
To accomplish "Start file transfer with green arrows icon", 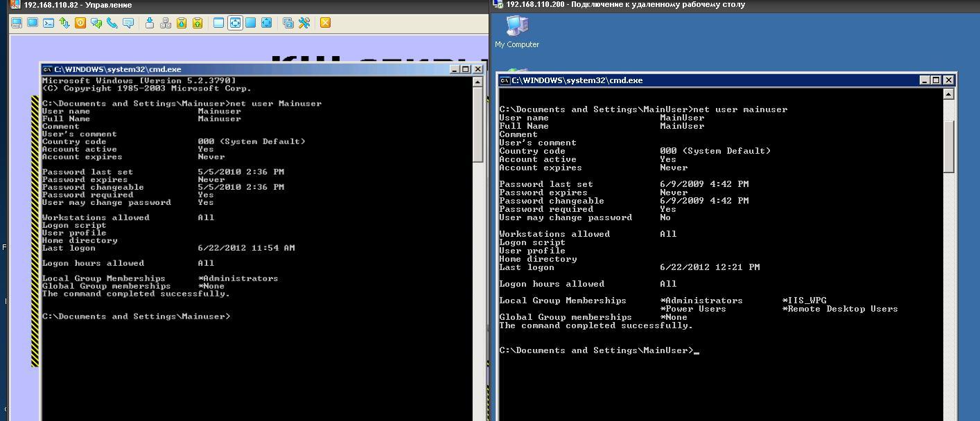I will (64, 23).
